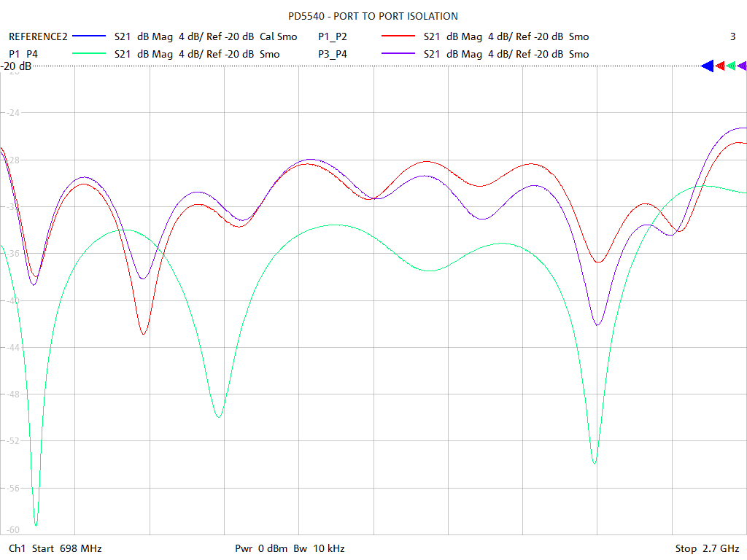Click the purple reference level marker triangle
747x560 pixels.
point(742,66)
